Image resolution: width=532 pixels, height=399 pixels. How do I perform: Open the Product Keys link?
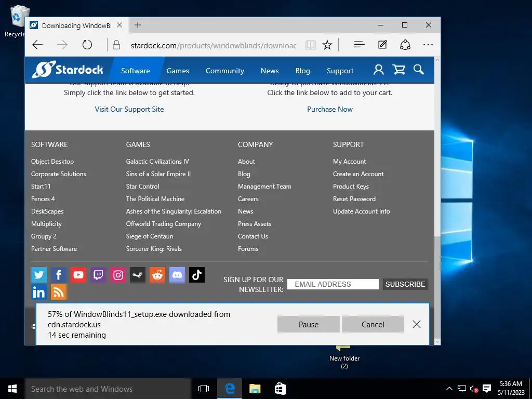click(x=351, y=187)
